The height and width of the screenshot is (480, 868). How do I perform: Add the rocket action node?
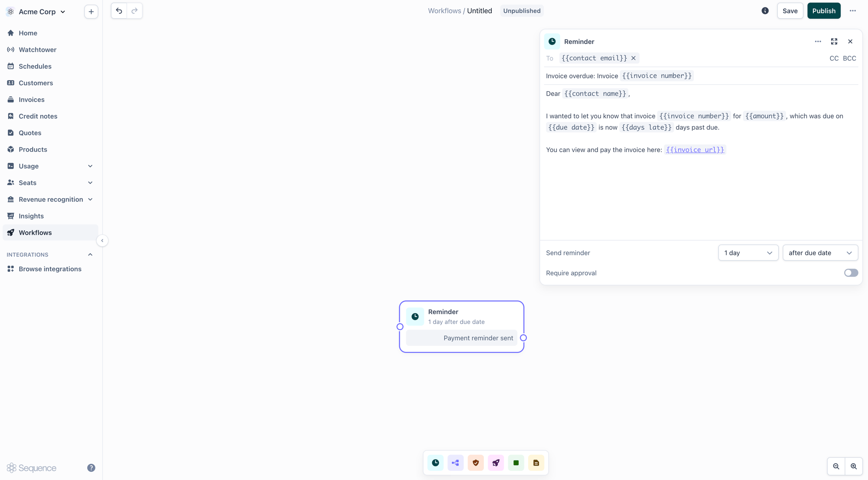tap(496, 463)
